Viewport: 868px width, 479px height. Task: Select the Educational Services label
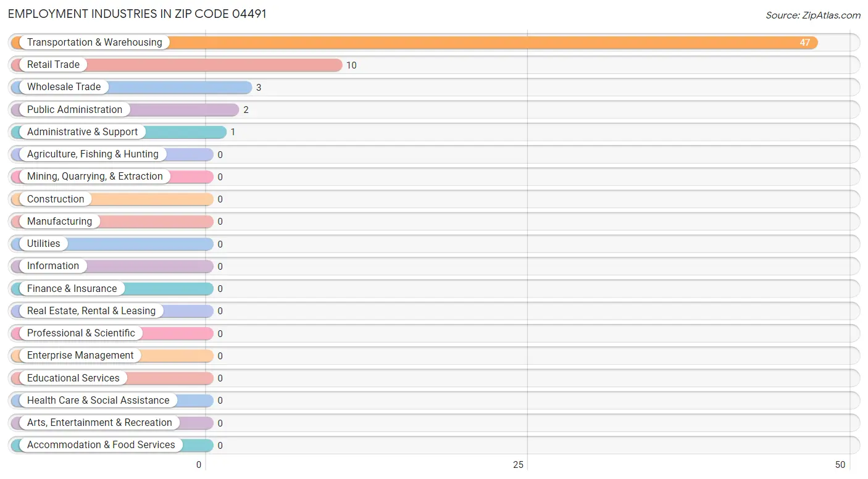pos(73,378)
